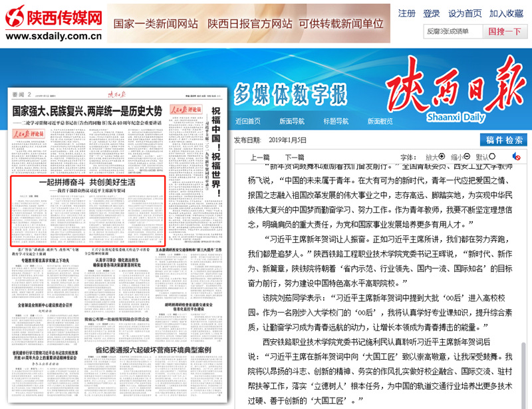Open the article 省纪委通报六起破坏营商环境典型案例
The image size is (532, 409).
[x=154, y=350]
